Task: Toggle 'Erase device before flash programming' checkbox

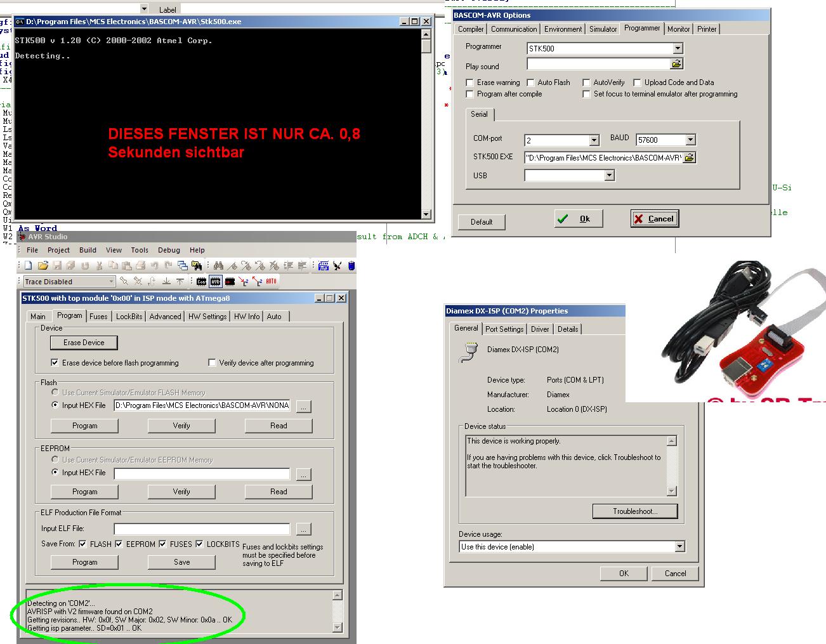Action: (x=55, y=363)
